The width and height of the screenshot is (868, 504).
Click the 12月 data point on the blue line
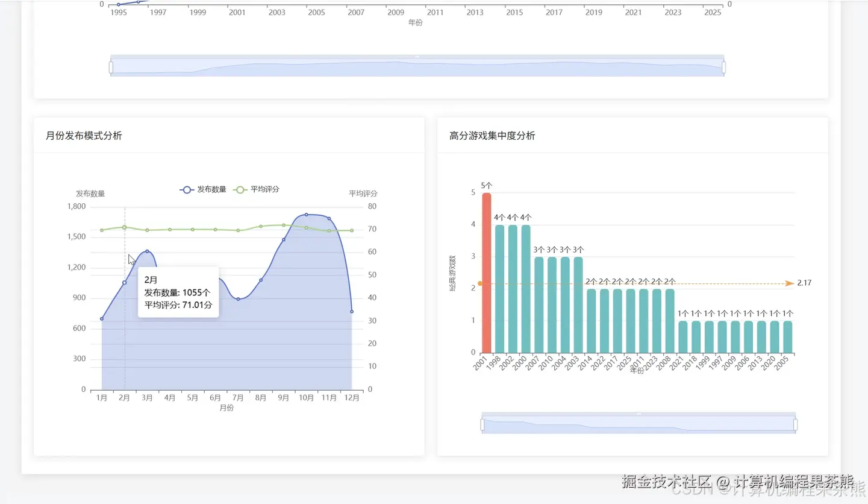pos(352,312)
